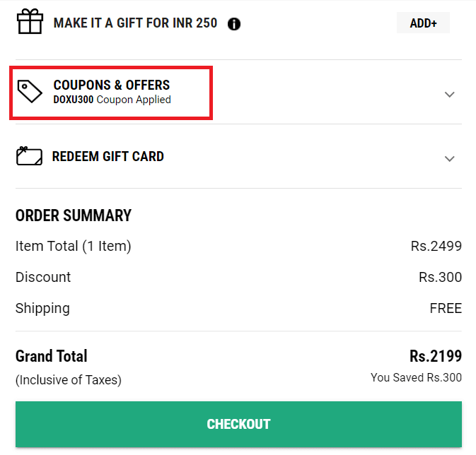The width and height of the screenshot is (476, 455).
Task: Click the FREE shipping value
Action: 446,308
